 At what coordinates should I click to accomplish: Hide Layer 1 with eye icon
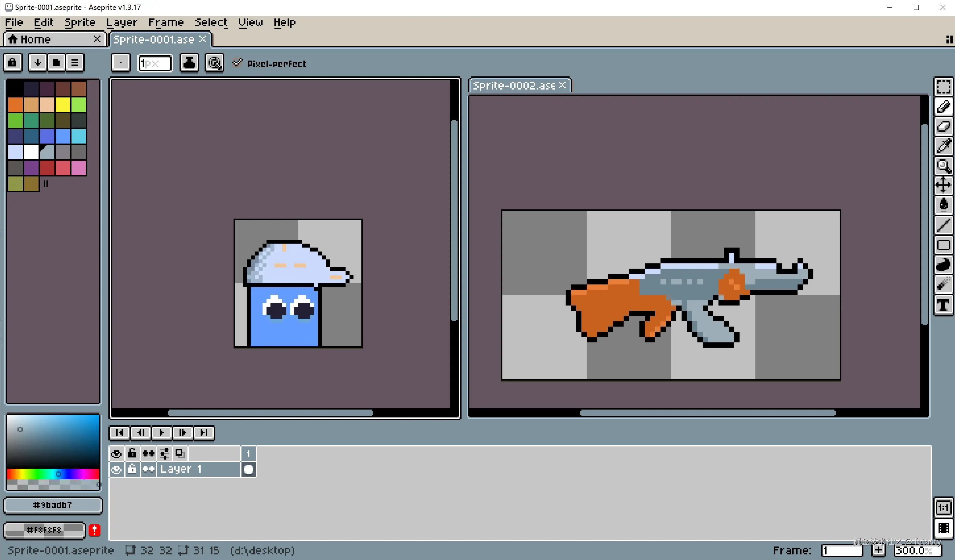coord(116,469)
